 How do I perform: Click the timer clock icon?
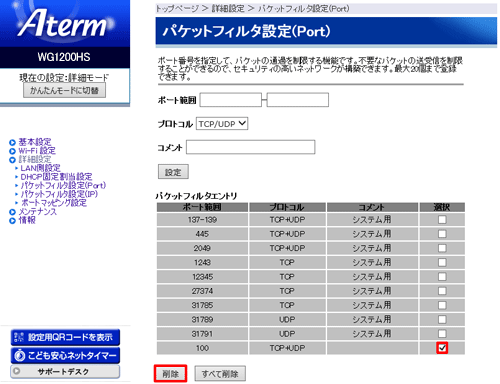click(20, 356)
